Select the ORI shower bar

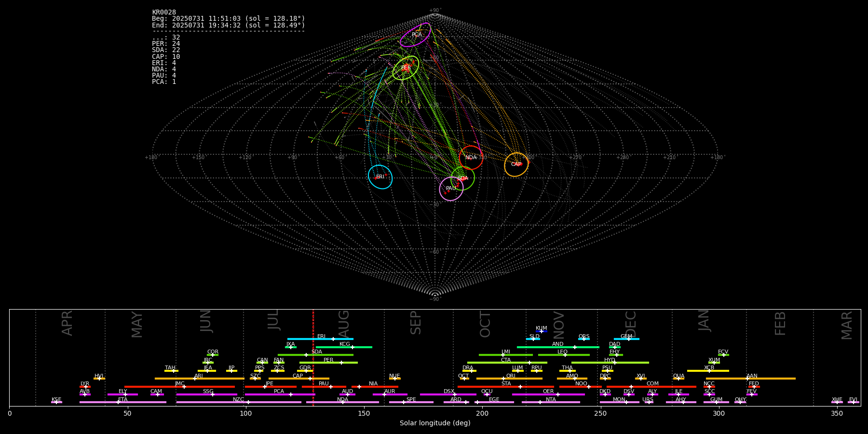[x=509, y=379]
